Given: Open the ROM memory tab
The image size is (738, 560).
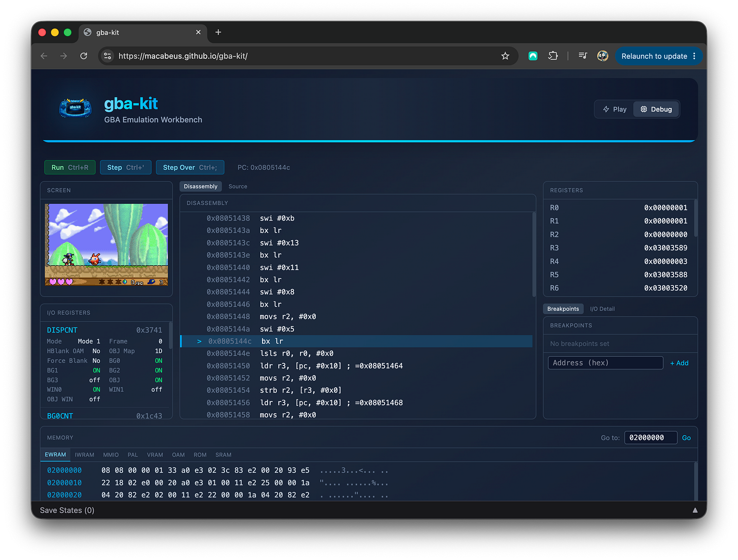Looking at the screenshot, I should pos(200,455).
